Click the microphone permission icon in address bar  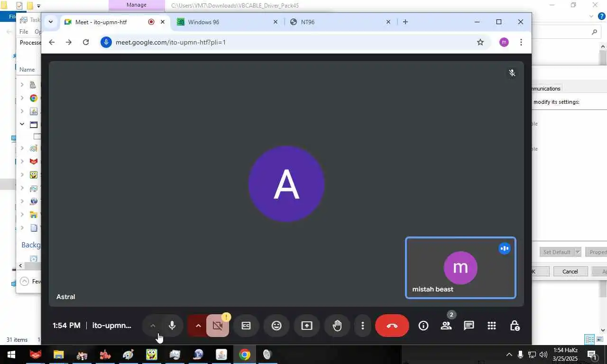tap(106, 42)
